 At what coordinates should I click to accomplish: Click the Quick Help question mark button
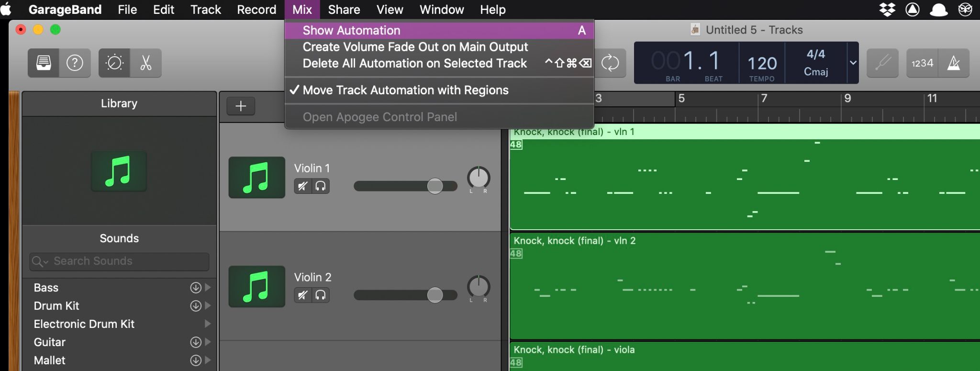tap(75, 63)
